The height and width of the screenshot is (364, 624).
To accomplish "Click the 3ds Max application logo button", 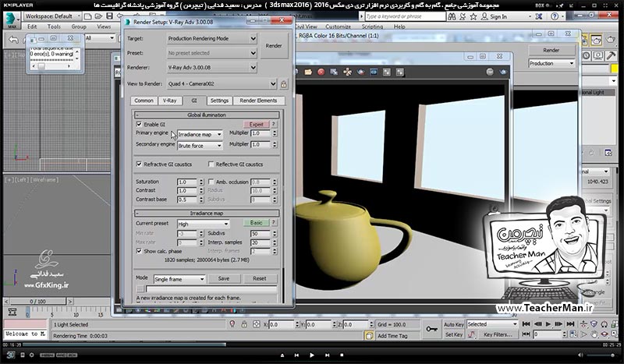I will point(12,20).
